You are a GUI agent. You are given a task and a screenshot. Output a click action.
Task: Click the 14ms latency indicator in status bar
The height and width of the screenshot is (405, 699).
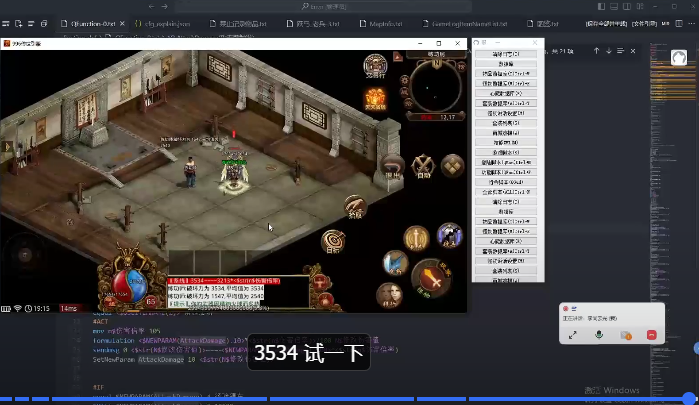tap(68, 308)
